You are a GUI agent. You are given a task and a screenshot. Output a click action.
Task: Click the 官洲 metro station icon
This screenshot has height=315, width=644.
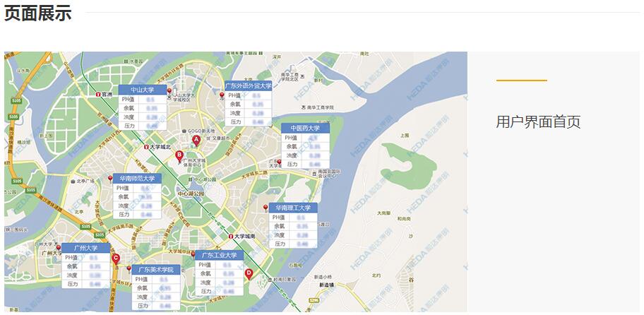pos(99,94)
